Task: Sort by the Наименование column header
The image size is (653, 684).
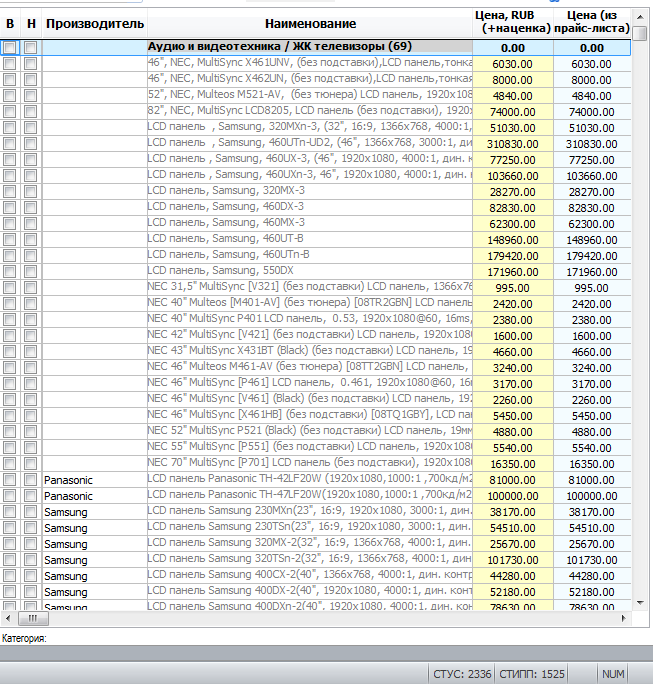Action: 310,24
